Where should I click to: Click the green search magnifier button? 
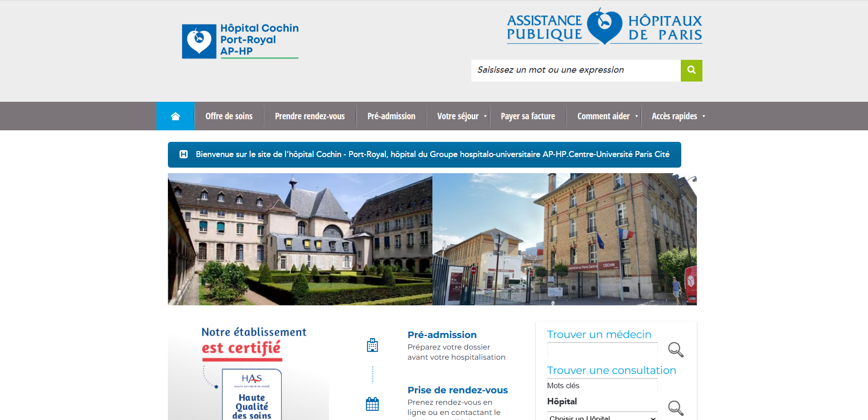click(x=691, y=70)
